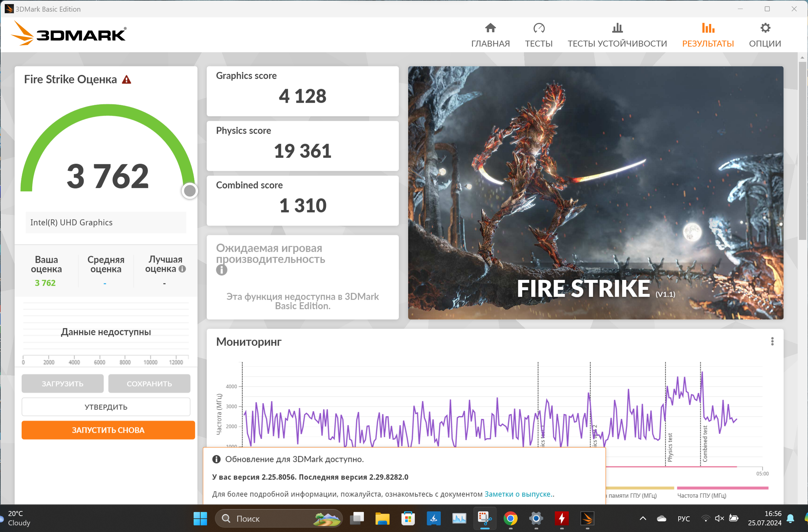Click info icon beside Лучшая оценка

(182, 269)
